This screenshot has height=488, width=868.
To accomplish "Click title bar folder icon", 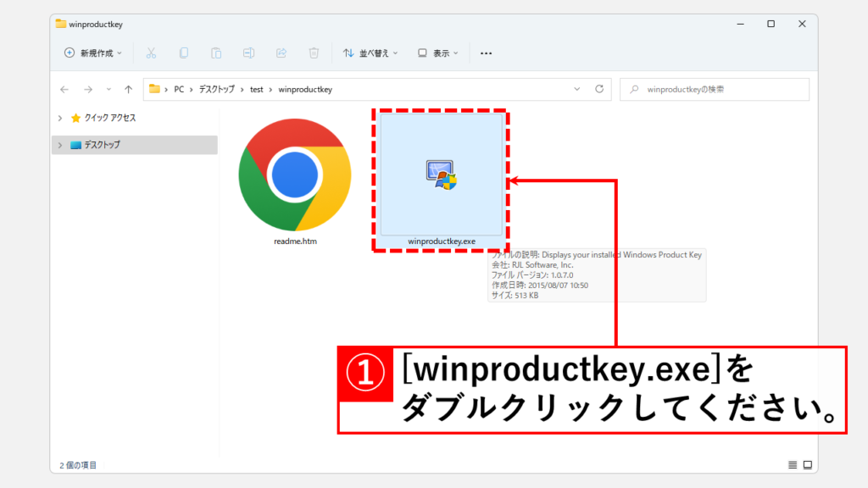I will pos(61,24).
